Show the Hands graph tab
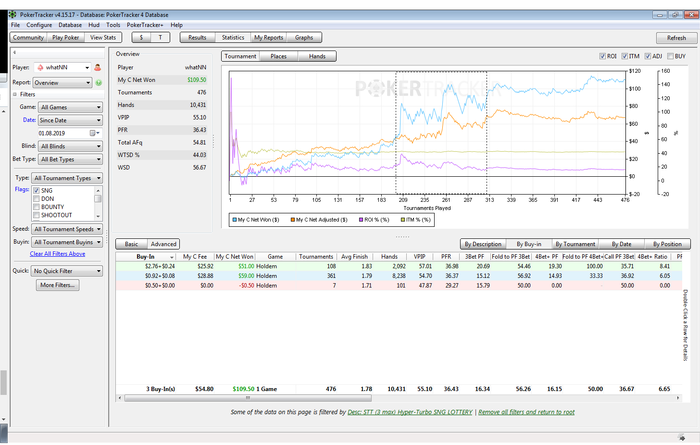Viewport: 700px width, 445px height. (x=317, y=56)
